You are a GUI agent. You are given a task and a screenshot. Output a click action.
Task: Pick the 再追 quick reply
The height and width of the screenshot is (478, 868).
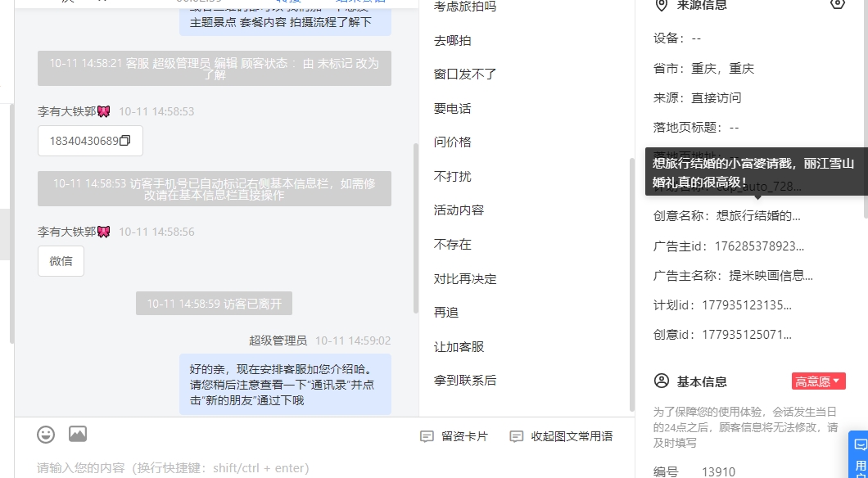pyautogui.click(x=446, y=313)
